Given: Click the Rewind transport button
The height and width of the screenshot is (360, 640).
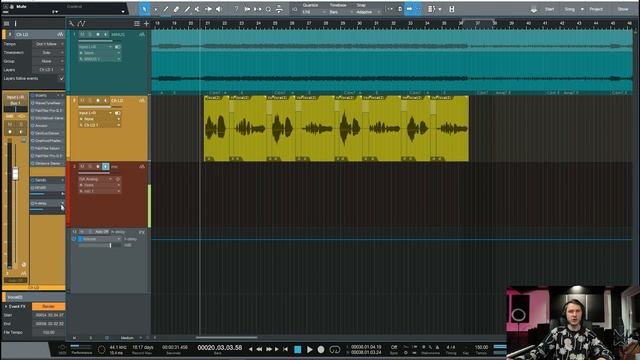Looking at the screenshot, I should point(259,349).
